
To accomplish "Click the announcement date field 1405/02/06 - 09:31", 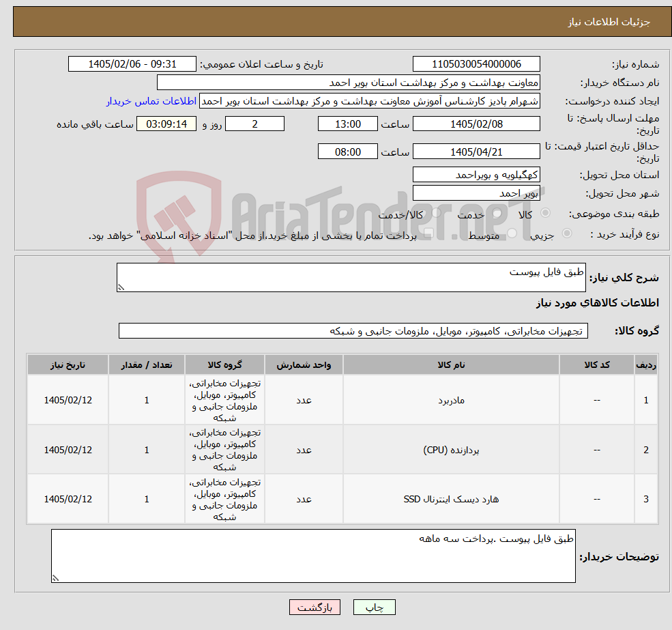I will point(132,64).
